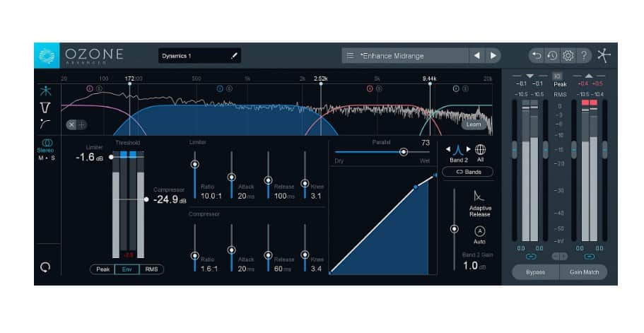Click the IO meter option icon
644x333 pixels.
(557, 76)
